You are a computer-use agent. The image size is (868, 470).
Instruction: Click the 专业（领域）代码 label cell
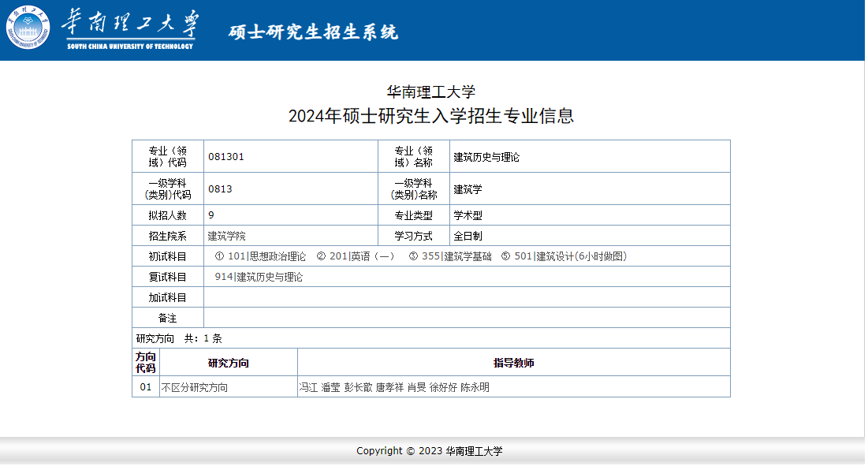[x=168, y=157]
